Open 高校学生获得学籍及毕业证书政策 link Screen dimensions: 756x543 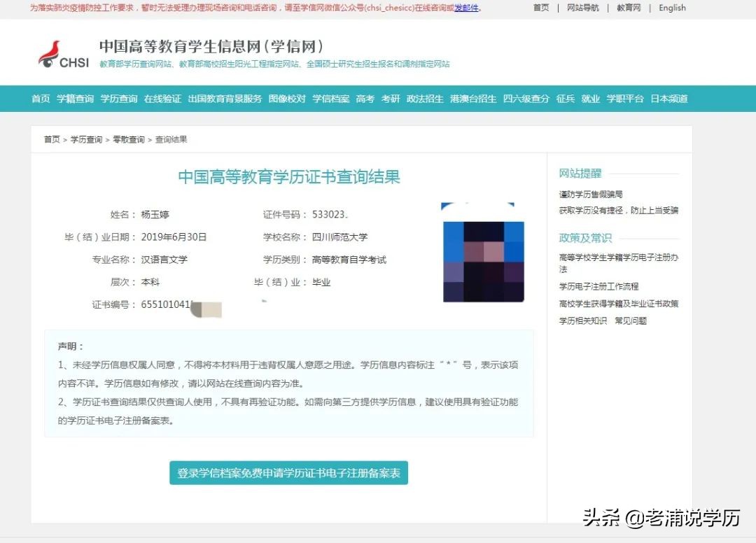pyautogui.click(x=618, y=304)
